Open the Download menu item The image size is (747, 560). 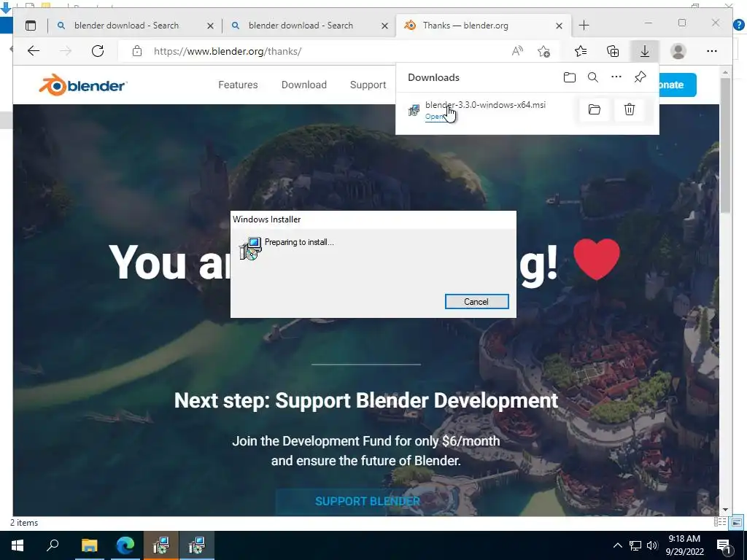click(304, 85)
